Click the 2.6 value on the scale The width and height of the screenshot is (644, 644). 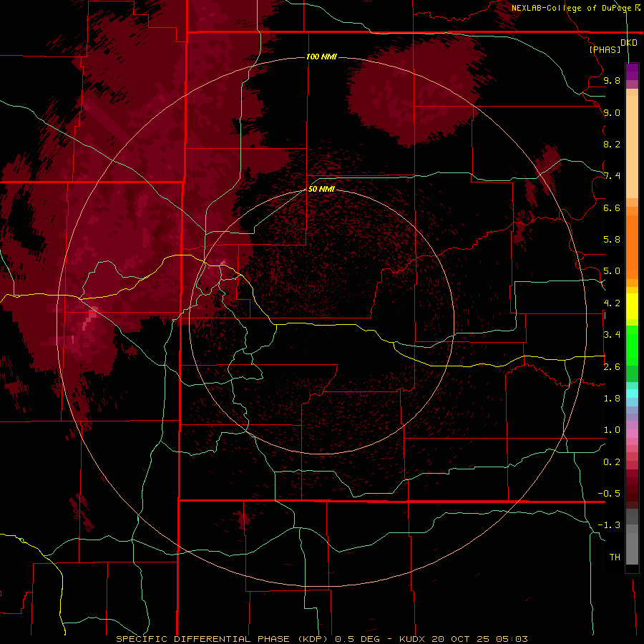tap(612, 366)
